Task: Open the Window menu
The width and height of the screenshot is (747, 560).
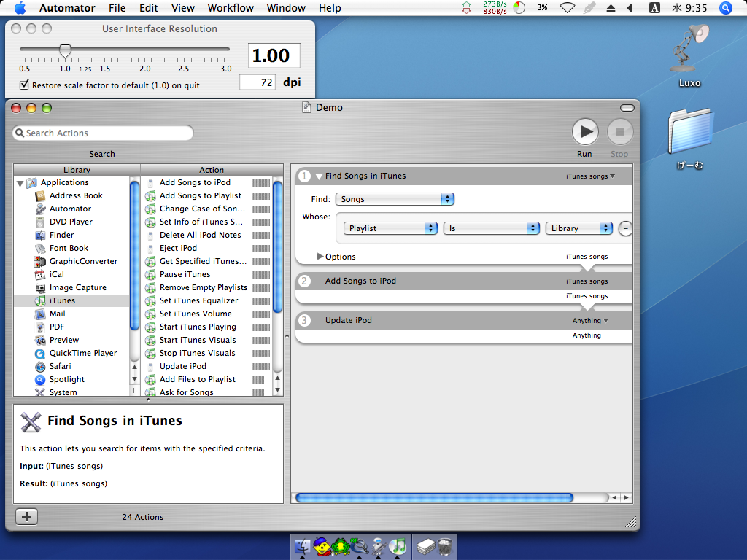Action: pos(286,8)
